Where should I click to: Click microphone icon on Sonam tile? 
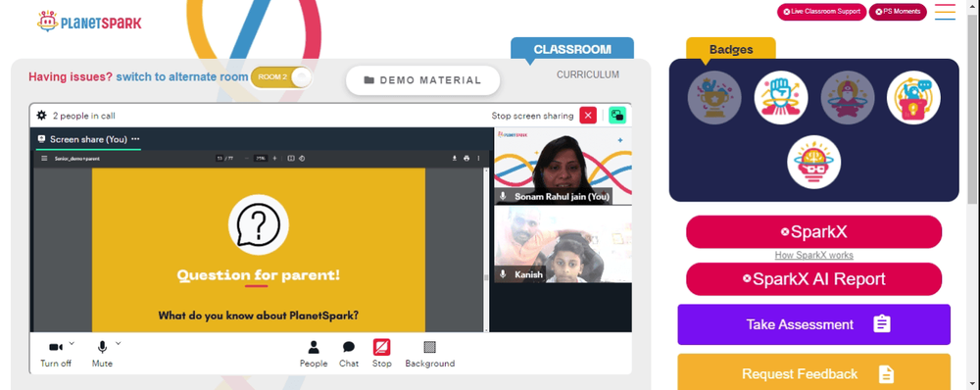pyautogui.click(x=503, y=196)
